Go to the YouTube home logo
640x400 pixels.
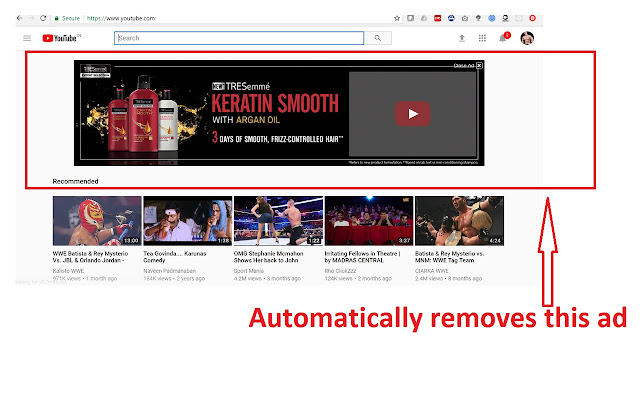pos(60,38)
